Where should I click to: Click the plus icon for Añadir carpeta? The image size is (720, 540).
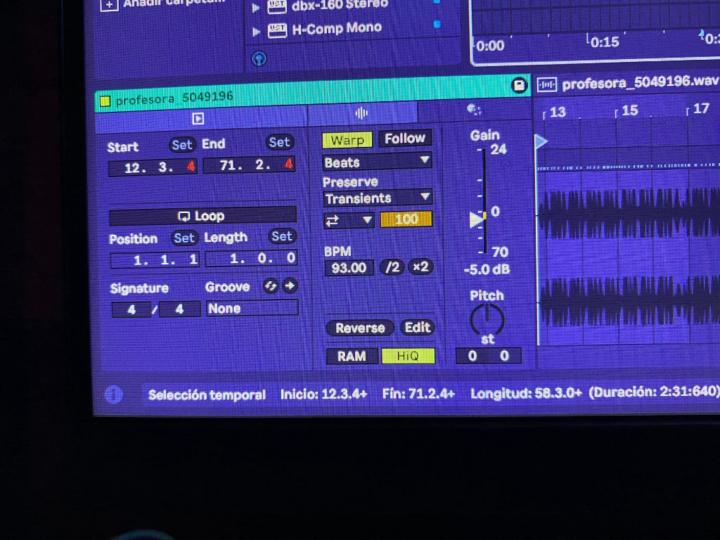109,5
